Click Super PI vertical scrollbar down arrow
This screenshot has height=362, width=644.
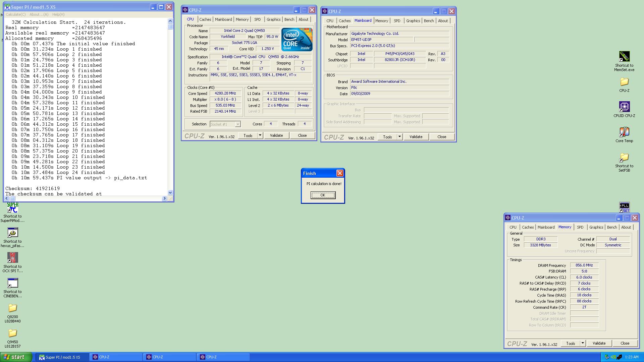pos(170,193)
